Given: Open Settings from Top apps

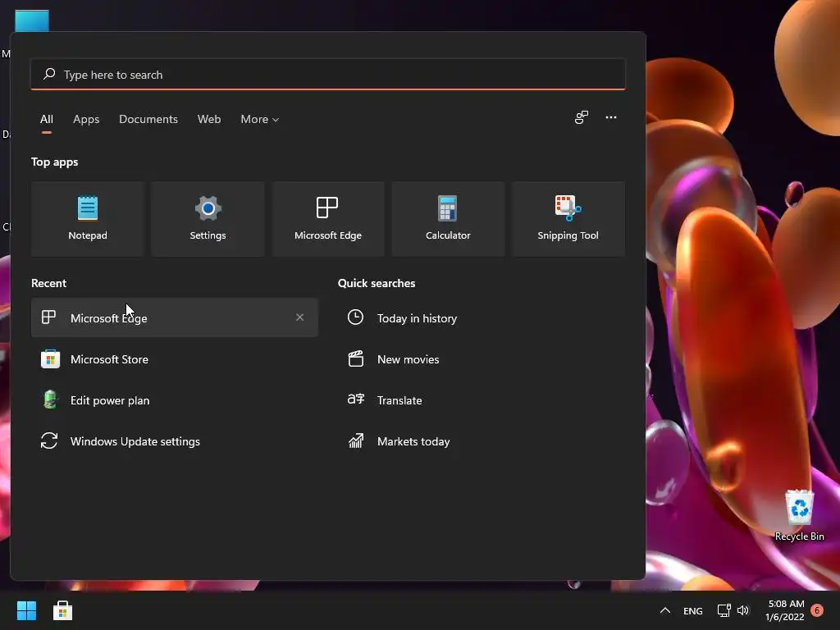Looking at the screenshot, I should (208, 218).
